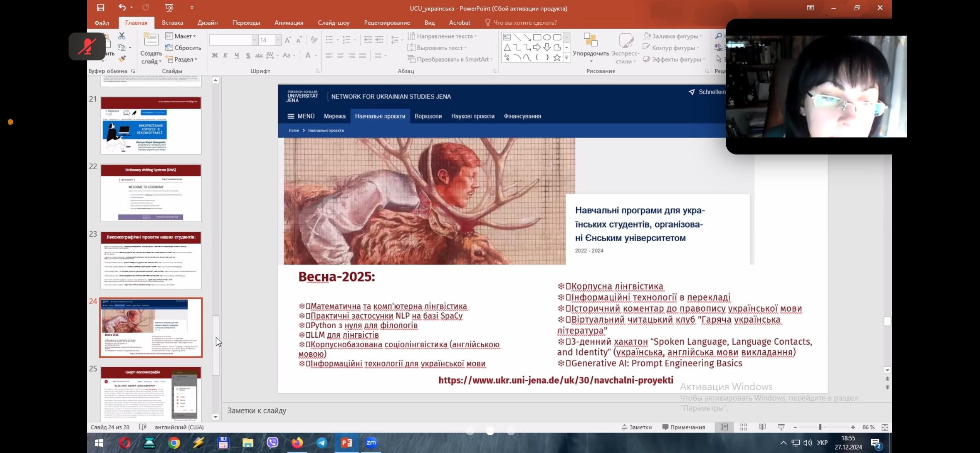
Task: Select slide 25 thumbnail Смарт-лексикографія
Action: [151, 393]
